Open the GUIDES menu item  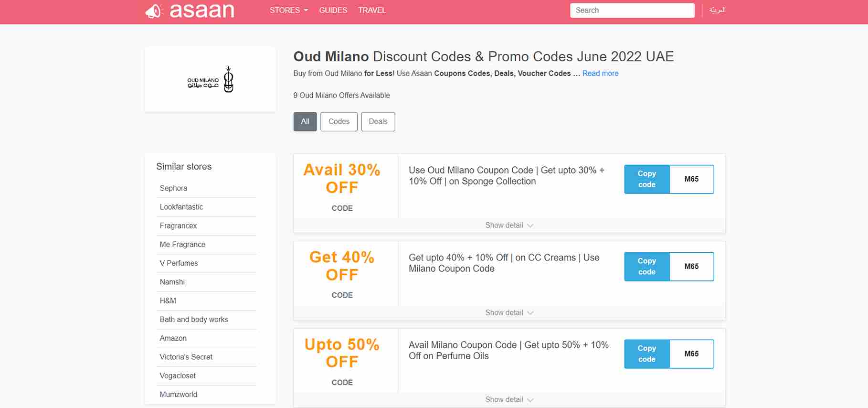(x=333, y=10)
